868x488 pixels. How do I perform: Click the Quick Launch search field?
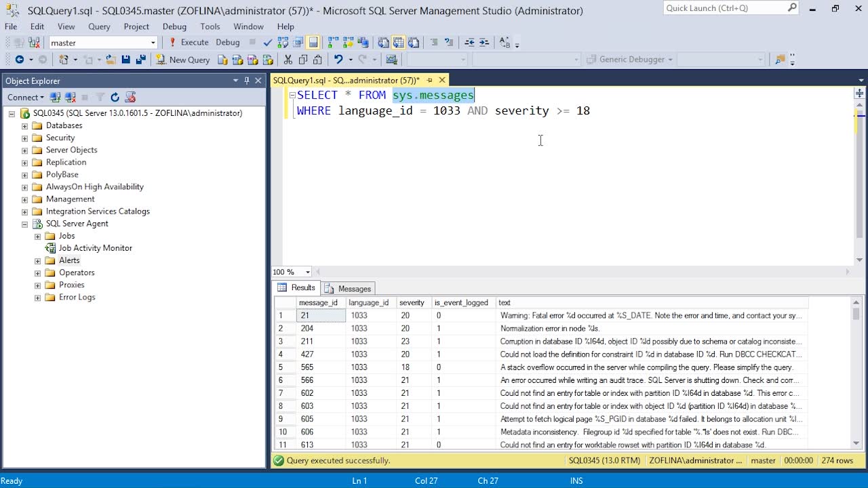(725, 8)
